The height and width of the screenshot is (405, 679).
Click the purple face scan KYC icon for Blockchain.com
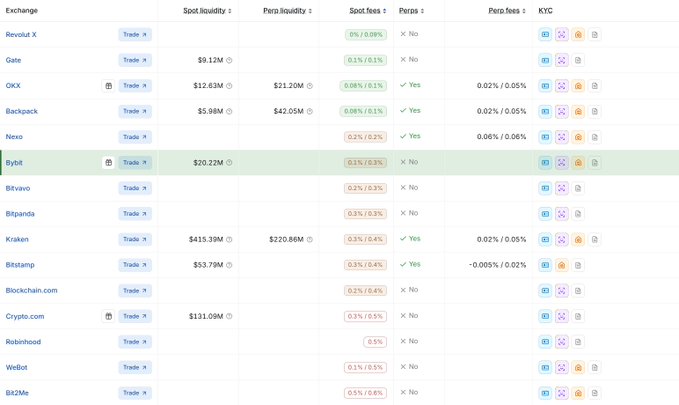pyautogui.click(x=562, y=291)
